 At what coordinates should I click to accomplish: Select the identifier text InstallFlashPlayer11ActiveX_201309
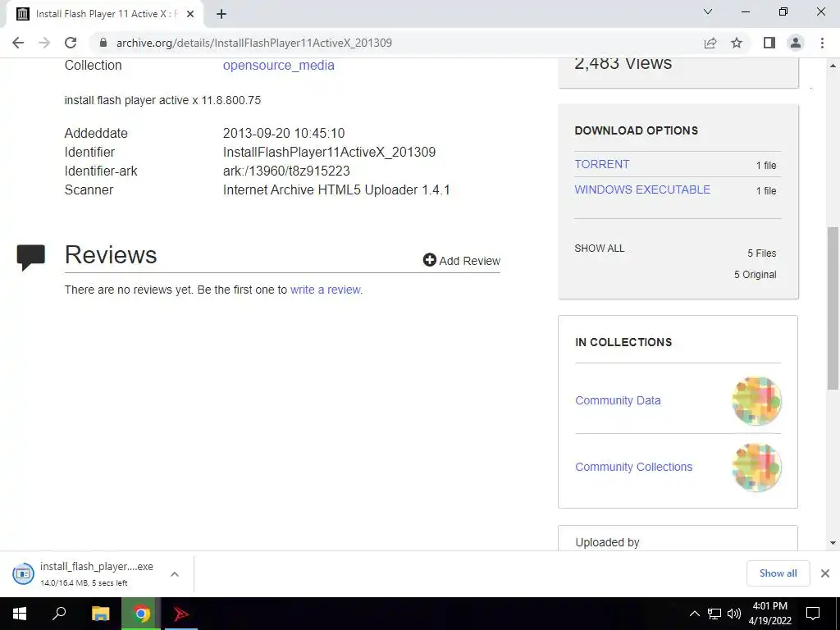click(330, 152)
